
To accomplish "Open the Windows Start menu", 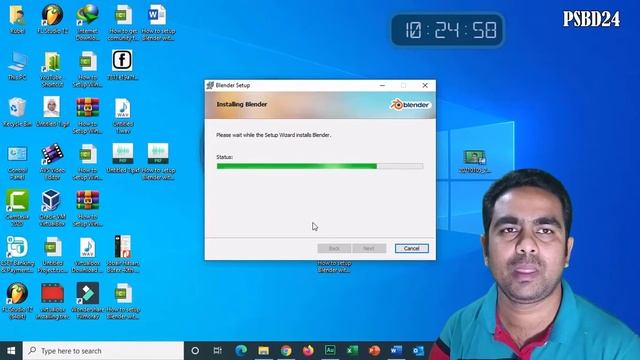I will (11, 351).
